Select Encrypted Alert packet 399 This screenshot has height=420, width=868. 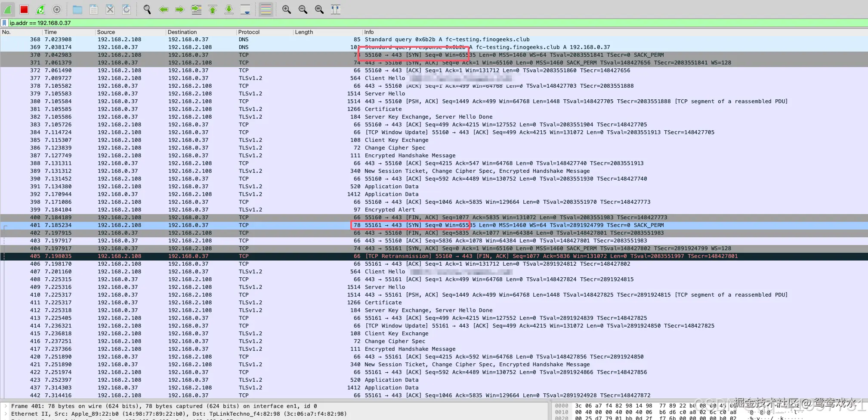(x=434, y=210)
